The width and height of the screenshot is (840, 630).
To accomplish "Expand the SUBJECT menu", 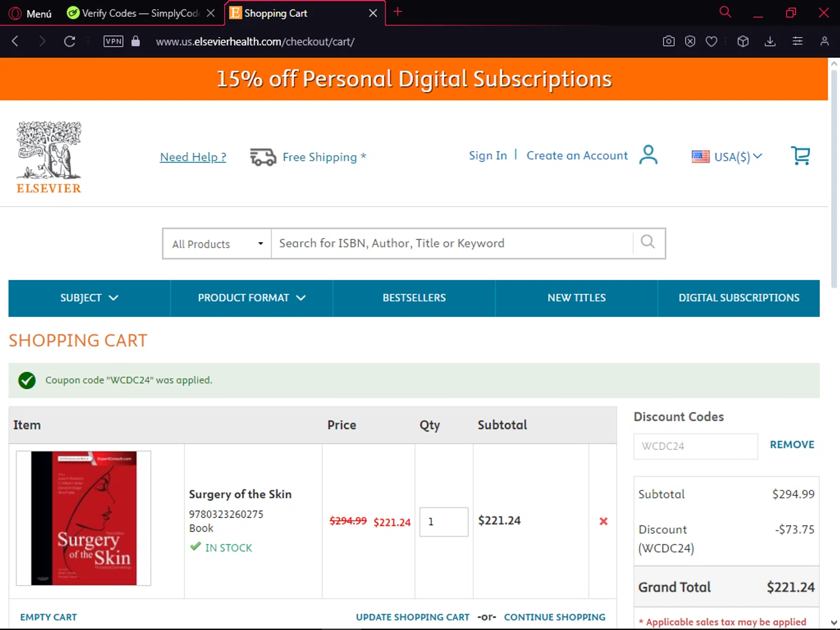I will pos(89,298).
